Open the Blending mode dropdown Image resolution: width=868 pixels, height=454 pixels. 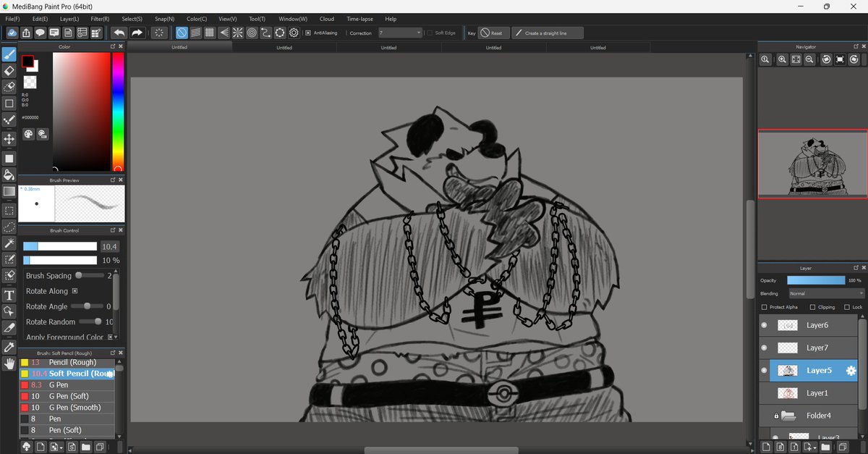point(826,293)
